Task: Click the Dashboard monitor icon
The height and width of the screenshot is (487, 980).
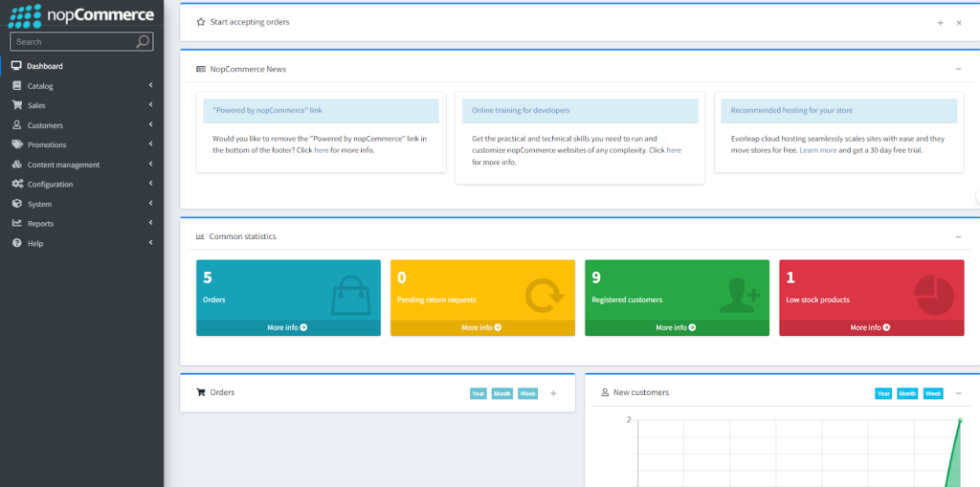Action: coord(16,66)
